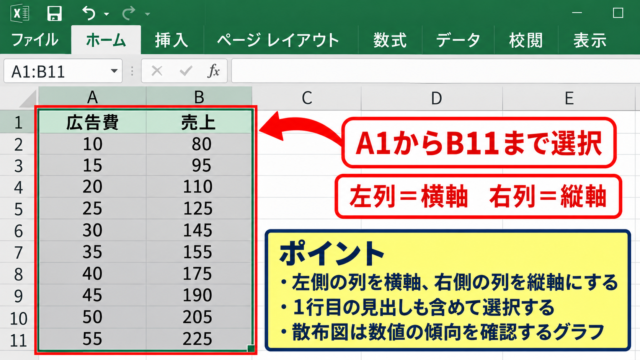Screen dimensions: 640x360
Task: Click cell A8 containing 40
Action: [x=93, y=274]
